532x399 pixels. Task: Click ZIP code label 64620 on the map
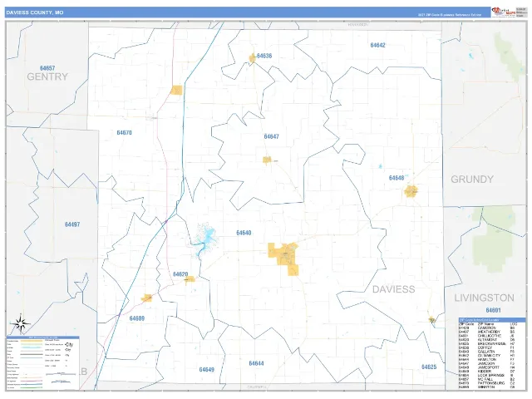(x=180, y=274)
